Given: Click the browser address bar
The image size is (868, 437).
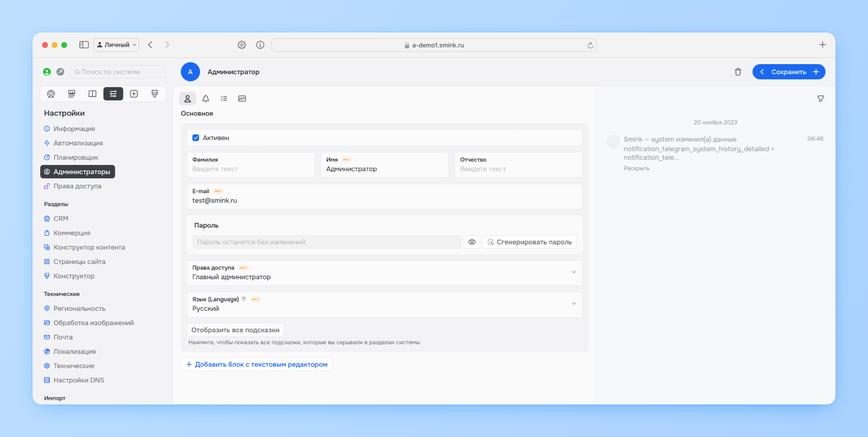Looking at the screenshot, I should 434,45.
